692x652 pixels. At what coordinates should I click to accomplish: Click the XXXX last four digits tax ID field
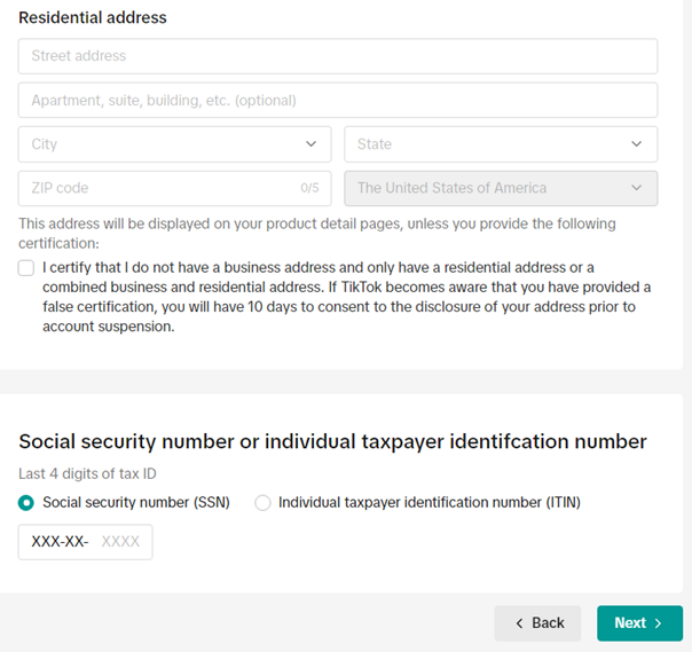[85, 542]
